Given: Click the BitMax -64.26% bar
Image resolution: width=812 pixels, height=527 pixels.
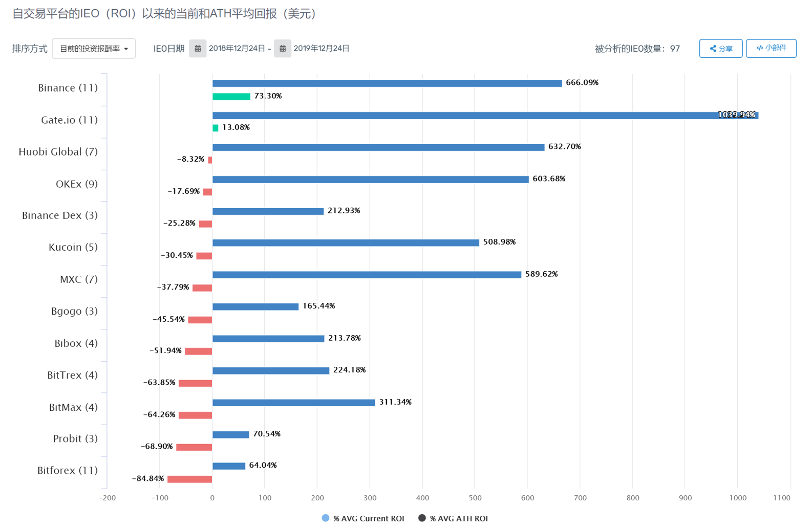Looking at the screenshot, I should pyautogui.click(x=196, y=415).
